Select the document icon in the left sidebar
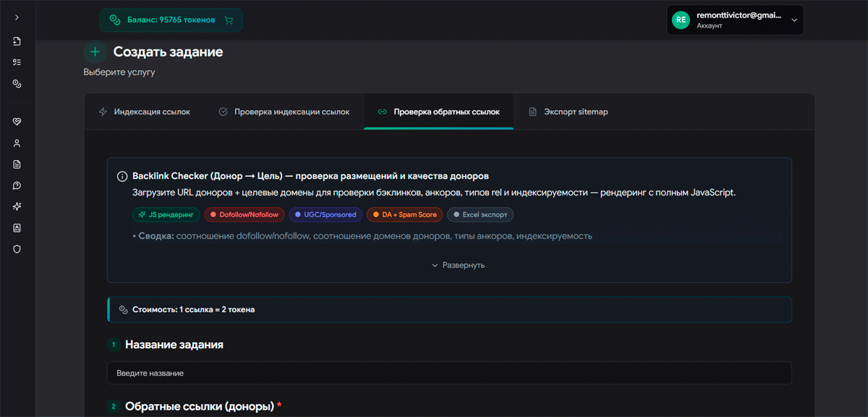This screenshot has width=868, height=417. (17, 164)
